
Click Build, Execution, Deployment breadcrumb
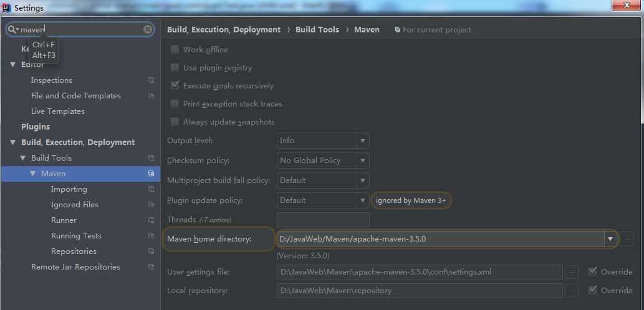(224, 30)
